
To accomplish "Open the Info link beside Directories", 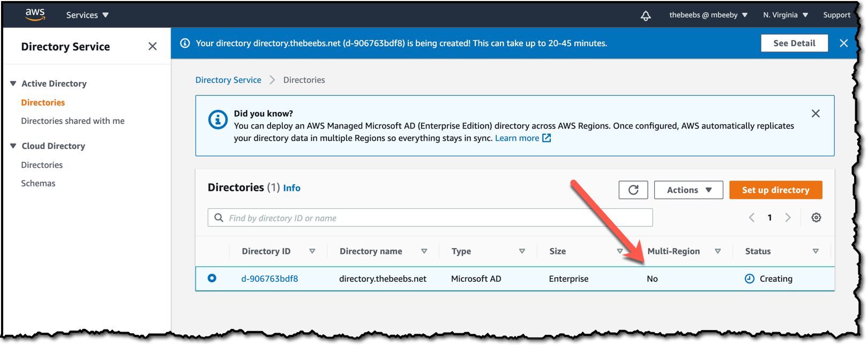I will click(x=292, y=188).
